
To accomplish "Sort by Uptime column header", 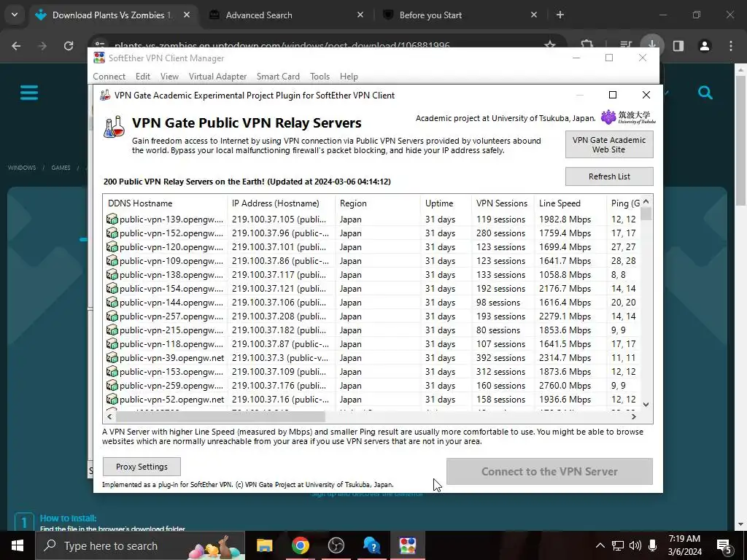I will click(x=446, y=203).
